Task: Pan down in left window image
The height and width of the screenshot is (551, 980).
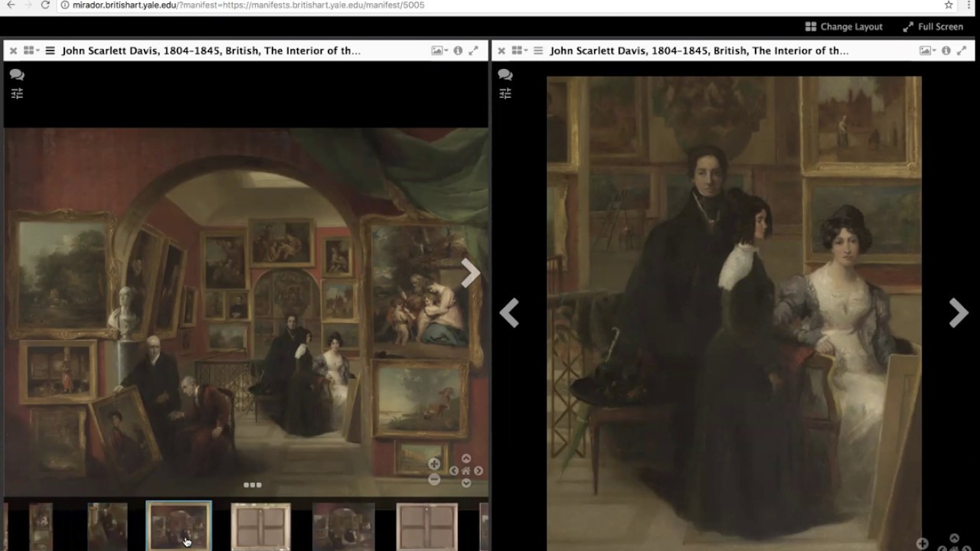Action: pyautogui.click(x=465, y=483)
